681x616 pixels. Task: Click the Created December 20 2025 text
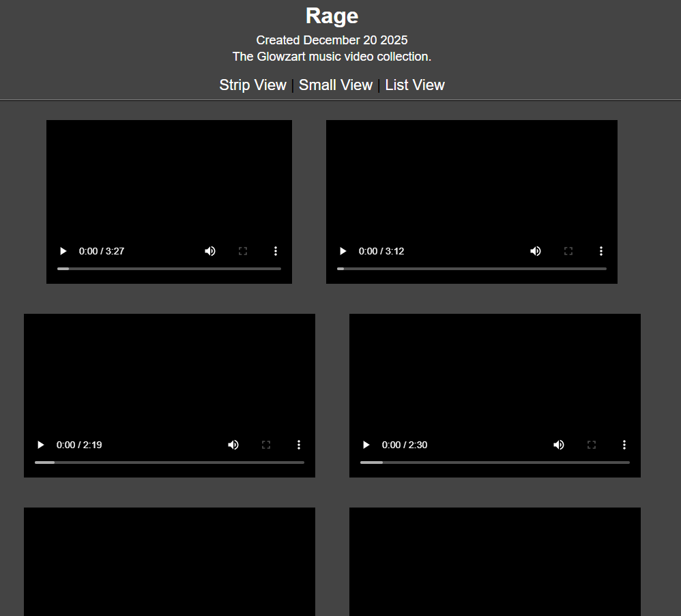click(x=332, y=40)
